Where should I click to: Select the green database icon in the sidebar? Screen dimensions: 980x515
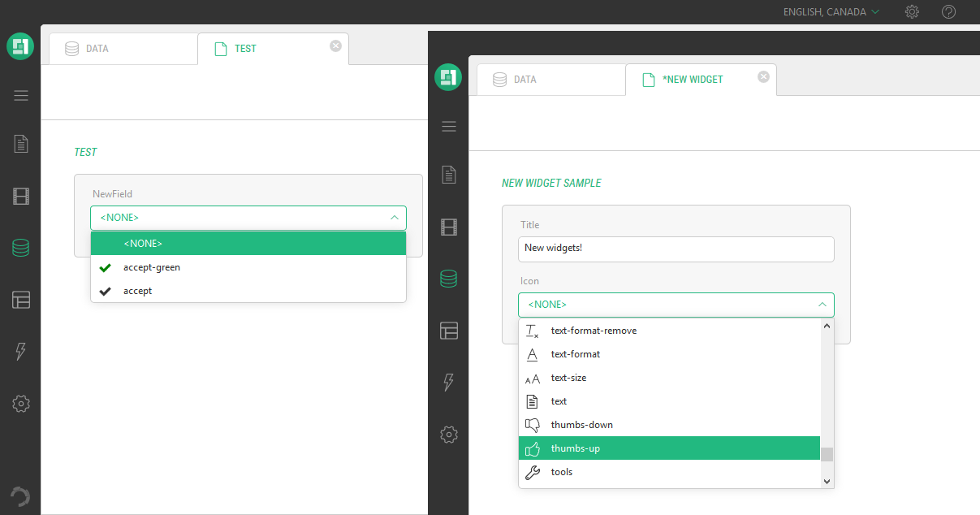tap(20, 247)
